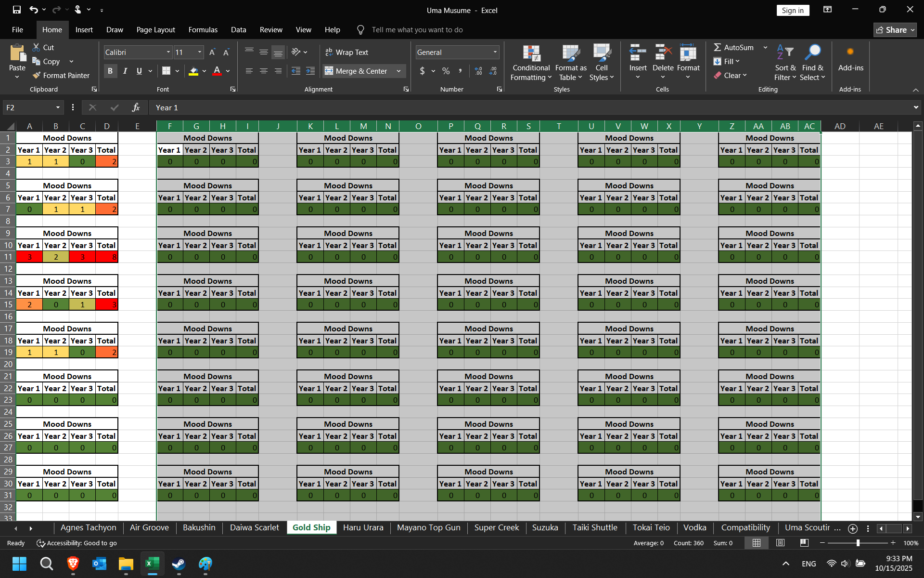The height and width of the screenshot is (578, 924).
Task: Toggle Italic formatting button
Action: [125, 71]
